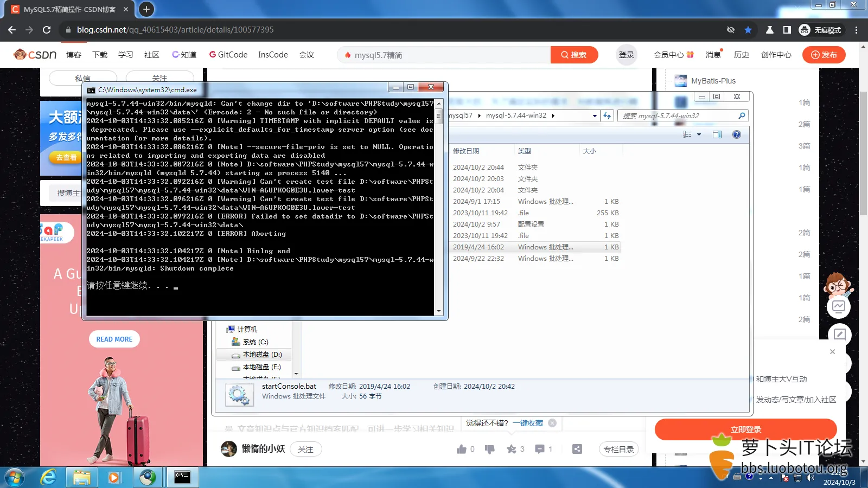Click the 一键收藏 link
This screenshot has width=868, height=488.
pyautogui.click(x=528, y=423)
